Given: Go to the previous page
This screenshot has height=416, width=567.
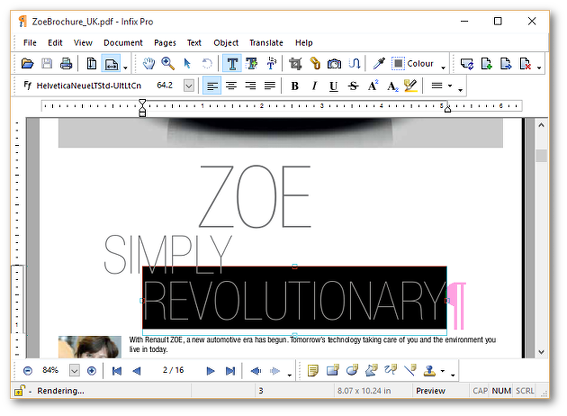Looking at the screenshot, I should [137, 371].
